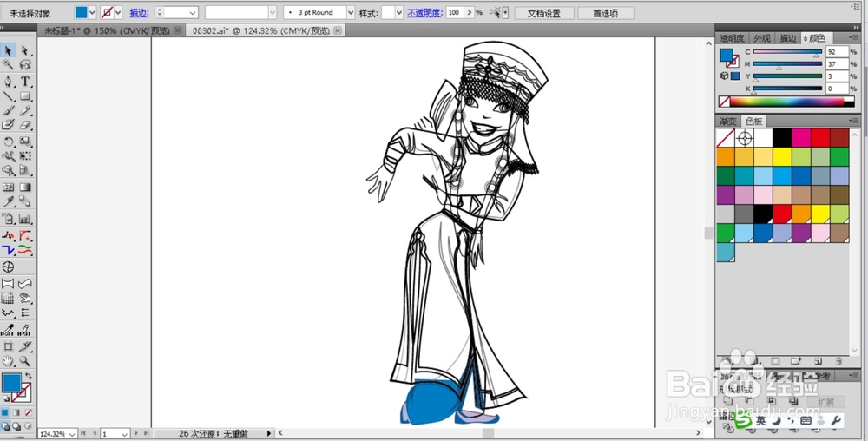The height and width of the screenshot is (441, 868).
Task: Pick the Rectangle tool
Action: coord(25,96)
